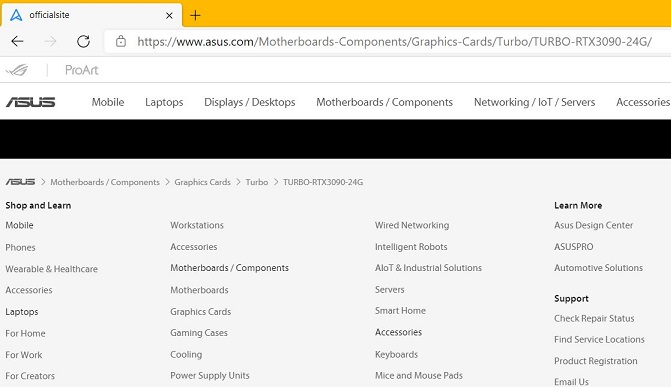Viewport: 671px width, 387px height.
Task: Click the browser back arrow
Action: click(17, 42)
